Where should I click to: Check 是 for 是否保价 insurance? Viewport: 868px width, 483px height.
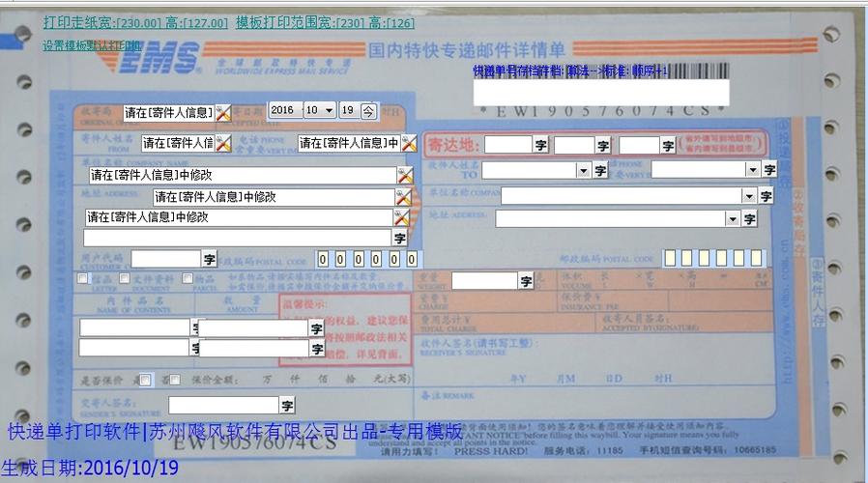tap(145, 380)
